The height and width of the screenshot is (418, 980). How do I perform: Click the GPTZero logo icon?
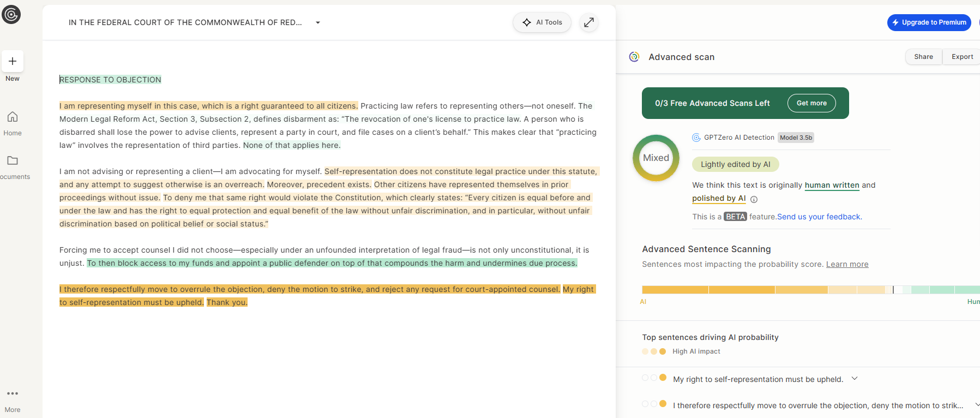click(x=11, y=15)
